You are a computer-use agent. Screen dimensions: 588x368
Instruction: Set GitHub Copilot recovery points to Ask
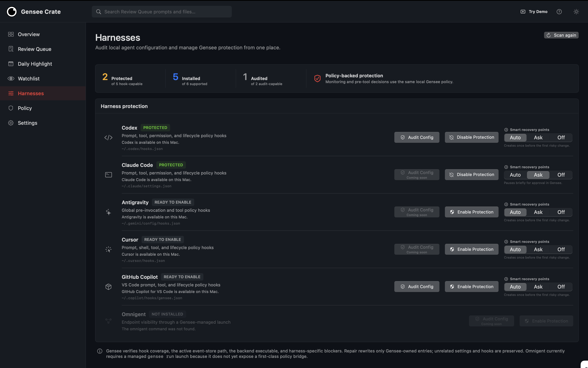click(x=538, y=287)
